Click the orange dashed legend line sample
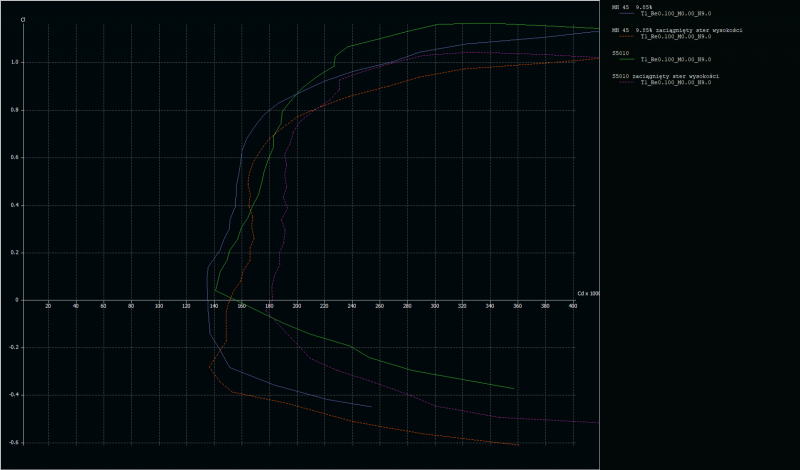 point(627,38)
